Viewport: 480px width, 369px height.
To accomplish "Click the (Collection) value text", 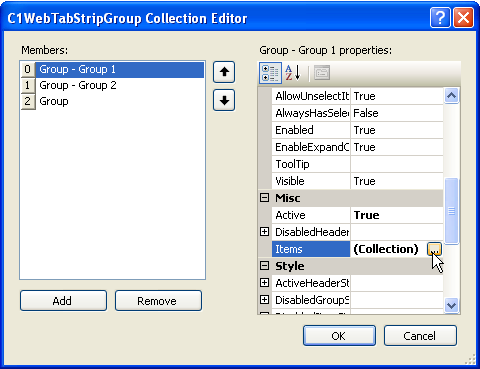I will 386,249.
